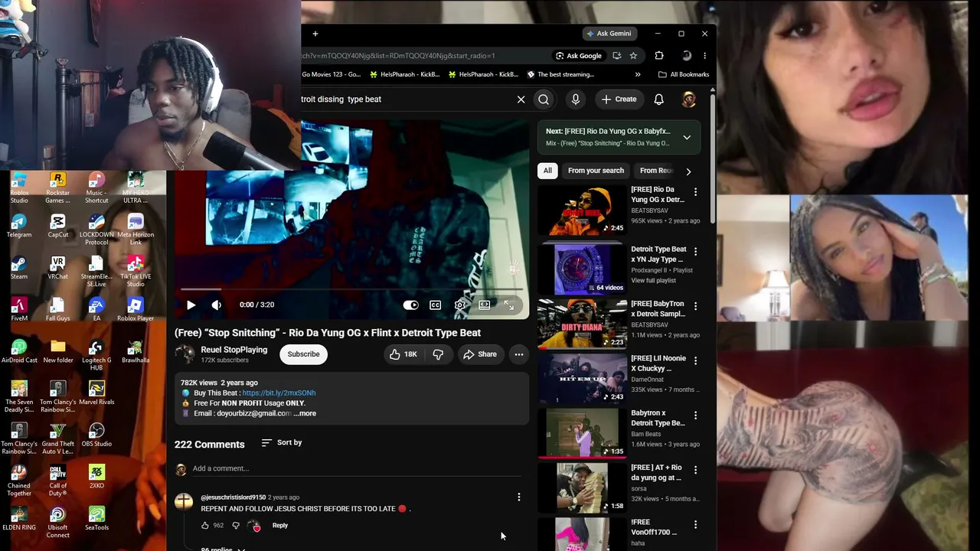Expand the Next mix playlist panel
Screen dimensions: 980x551
687,137
